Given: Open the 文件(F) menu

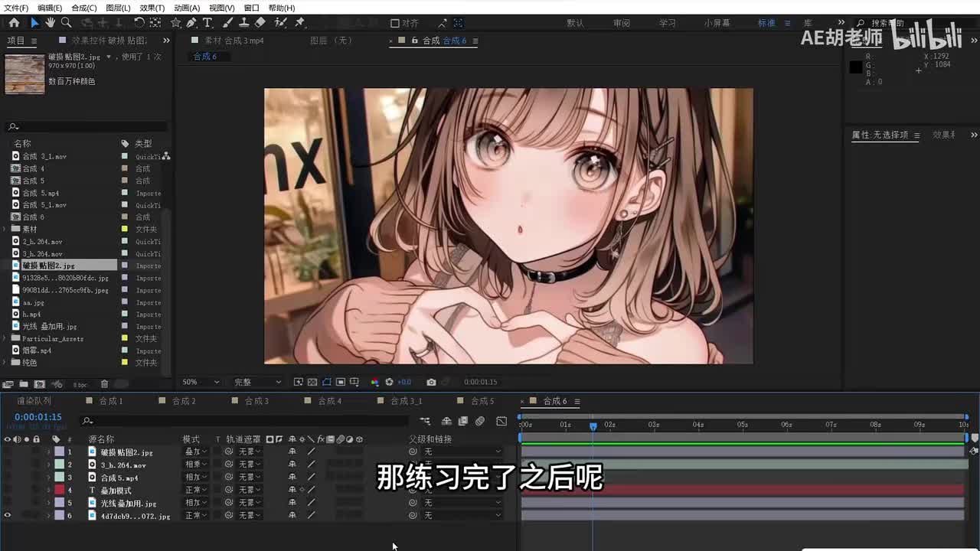Looking at the screenshot, I should click(16, 8).
